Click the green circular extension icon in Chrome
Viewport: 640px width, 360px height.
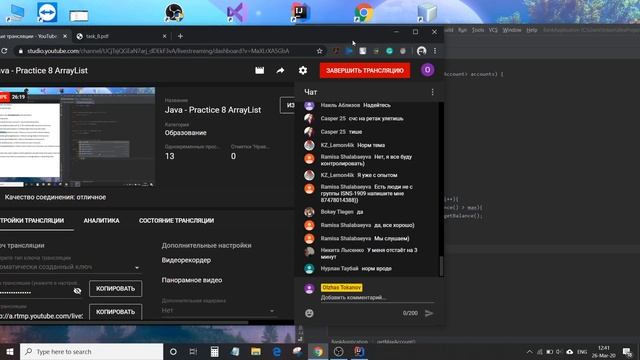coord(389,51)
